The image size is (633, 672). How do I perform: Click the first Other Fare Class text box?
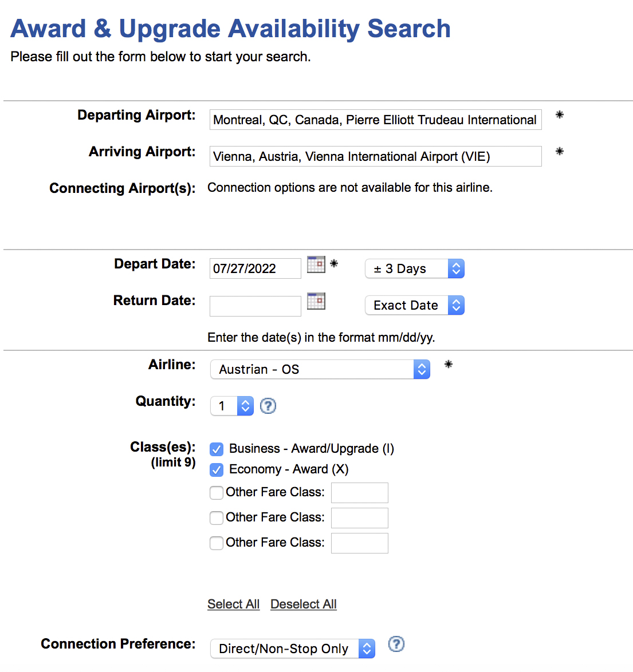tap(359, 492)
